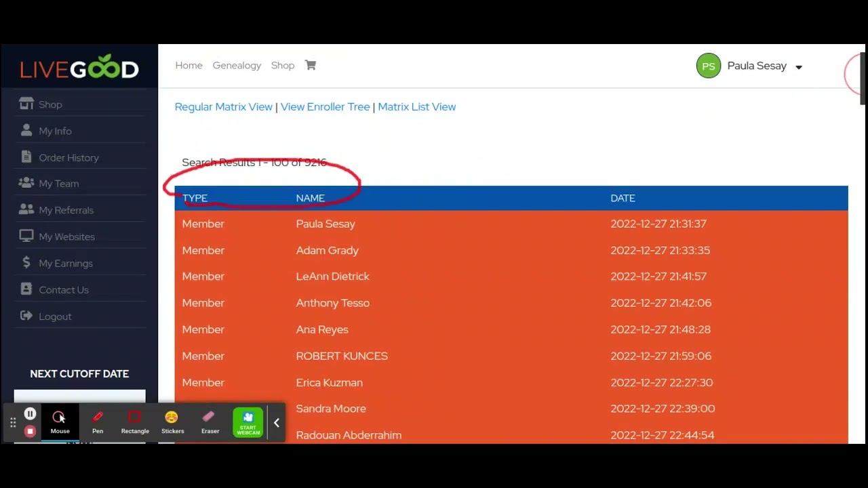Open the Regular Matrix View link

223,106
